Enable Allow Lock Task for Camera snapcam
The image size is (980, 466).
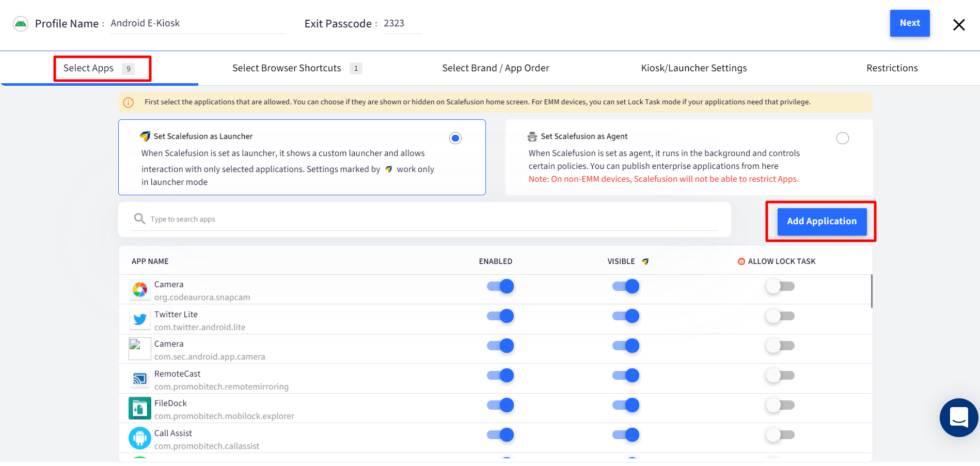tap(780, 286)
